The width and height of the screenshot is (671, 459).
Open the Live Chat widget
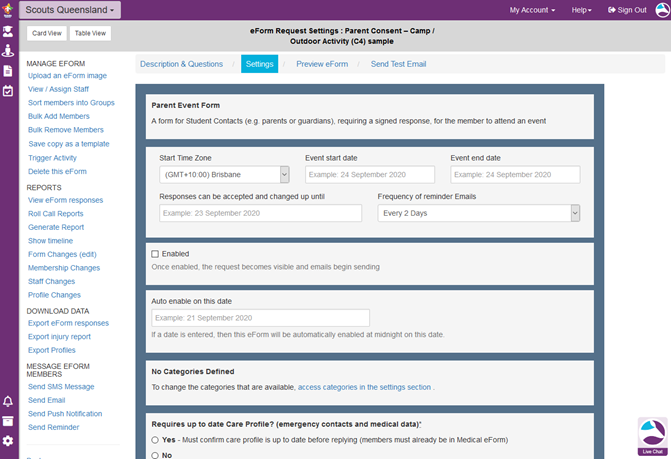(x=653, y=436)
